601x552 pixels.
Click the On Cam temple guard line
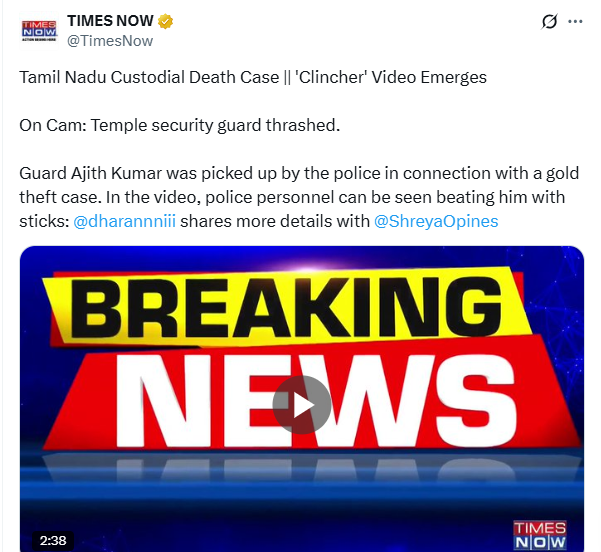180,125
